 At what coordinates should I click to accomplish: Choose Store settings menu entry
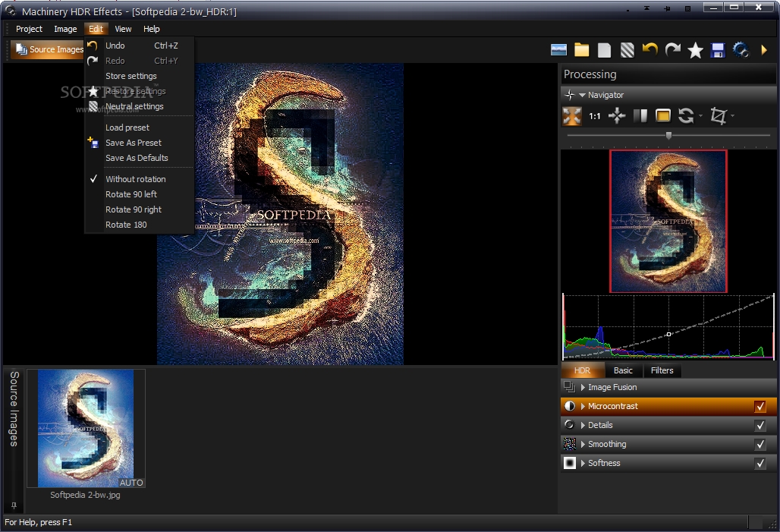[140, 76]
